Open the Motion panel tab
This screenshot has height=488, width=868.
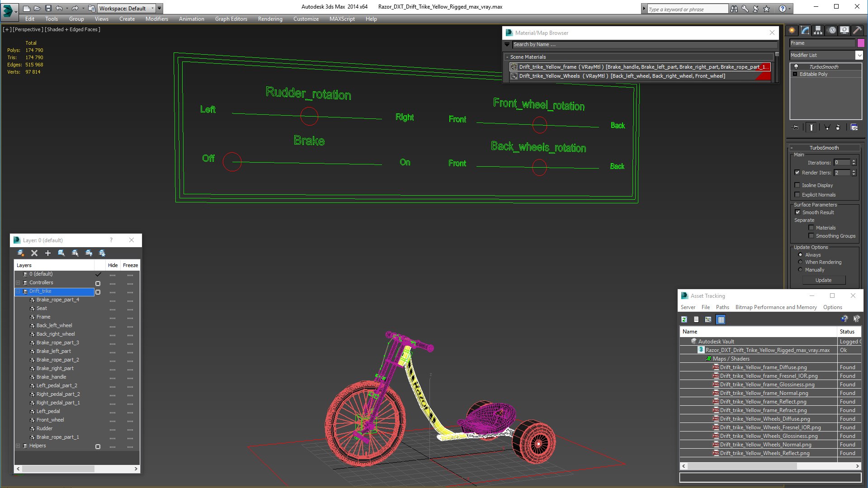(832, 30)
